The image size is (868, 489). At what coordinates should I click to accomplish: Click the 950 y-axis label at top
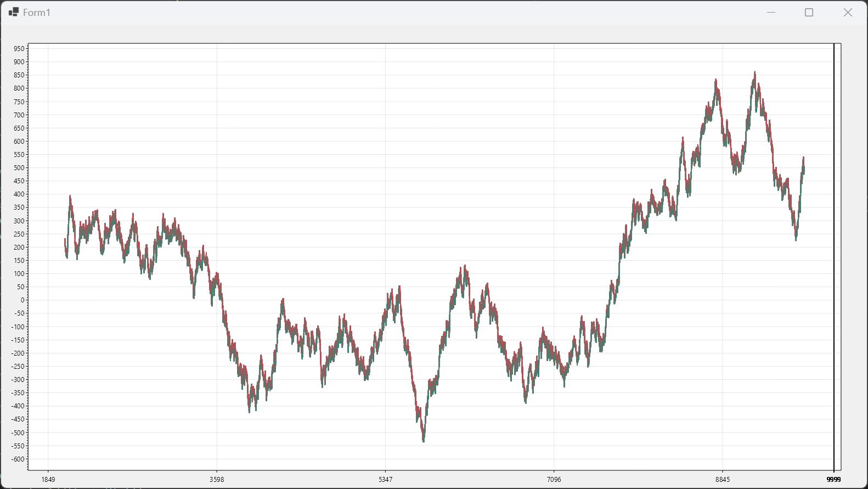pos(19,49)
